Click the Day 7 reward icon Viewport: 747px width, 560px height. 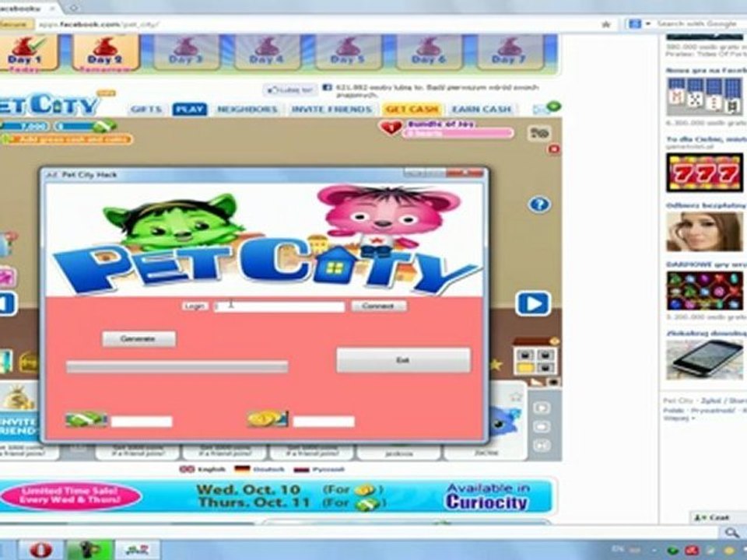[509, 52]
